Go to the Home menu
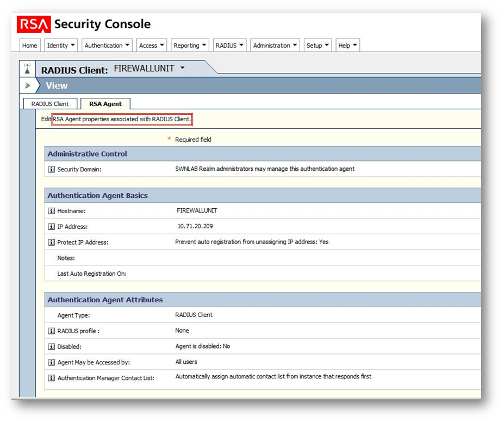 (29, 45)
